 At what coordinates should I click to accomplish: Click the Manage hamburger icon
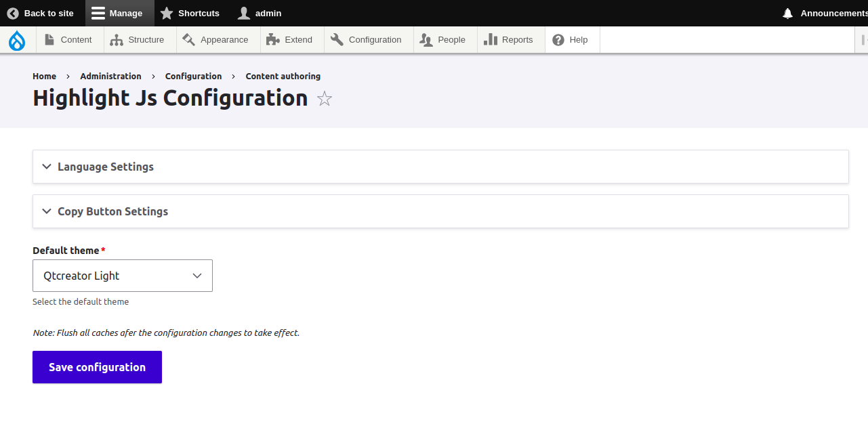pyautogui.click(x=98, y=13)
